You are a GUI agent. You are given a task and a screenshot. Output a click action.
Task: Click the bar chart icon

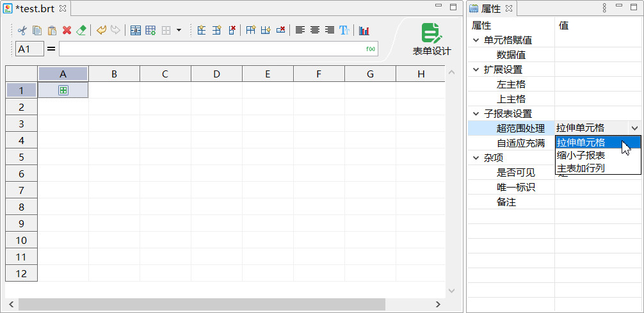pos(364,30)
